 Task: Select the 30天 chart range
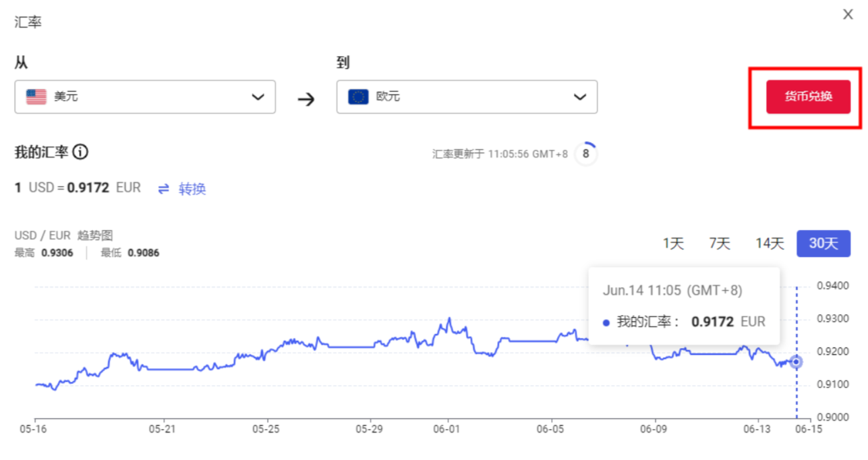(x=823, y=243)
